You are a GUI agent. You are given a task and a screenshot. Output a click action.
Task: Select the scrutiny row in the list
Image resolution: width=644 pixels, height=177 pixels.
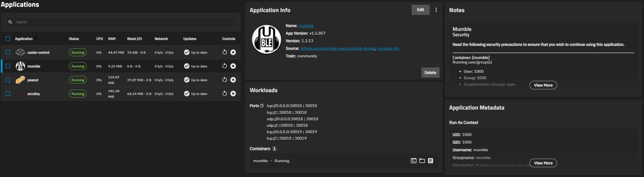tap(121, 94)
